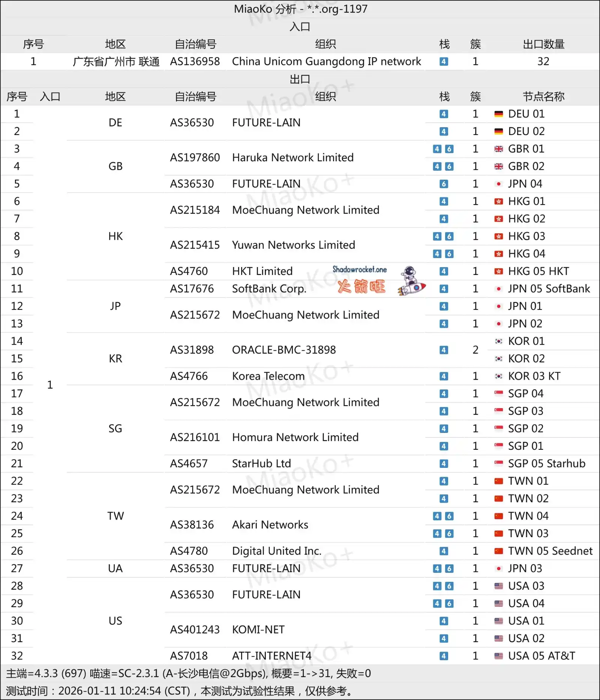The width and height of the screenshot is (600, 700).
Task: Click the Japan flag next to JPN 05 SoftBank
Action: pos(499,288)
